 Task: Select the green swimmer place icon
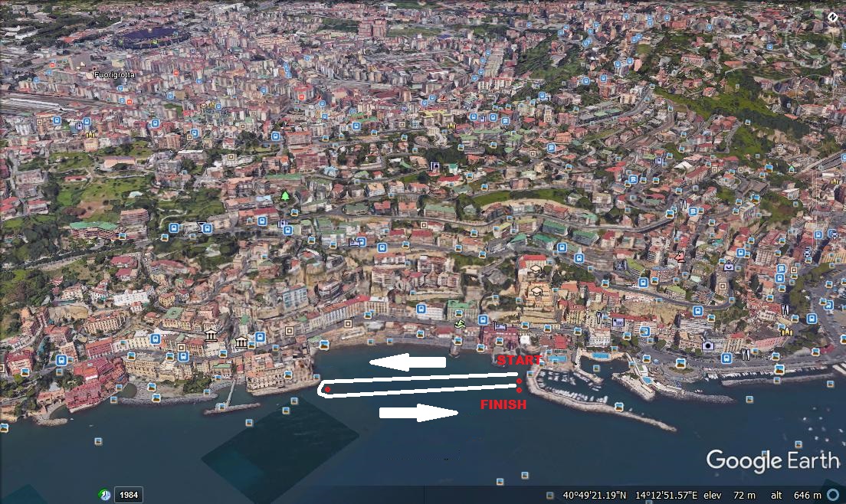[x=460, y=324]
